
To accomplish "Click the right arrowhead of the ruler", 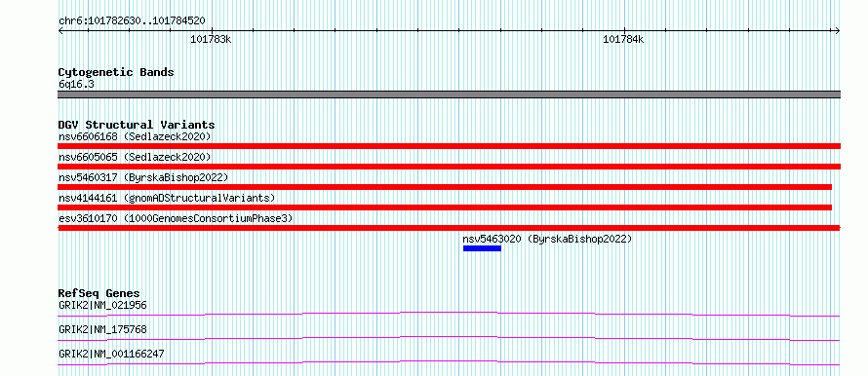I will click(x=838, y=30).
